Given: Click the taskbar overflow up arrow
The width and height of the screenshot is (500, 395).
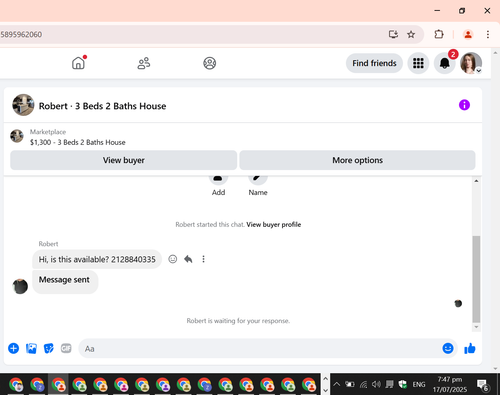Looking at the screenshot, I should [325, 379].
